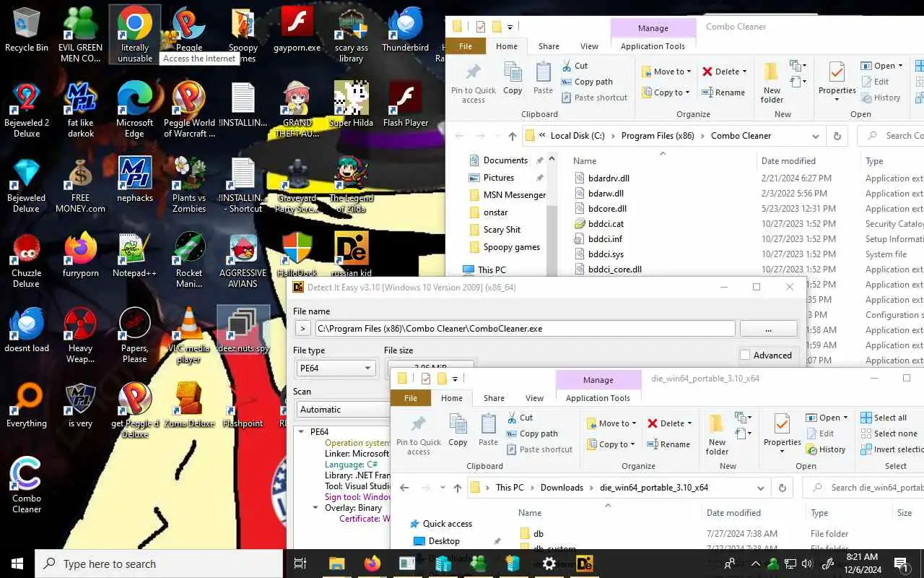Select the Super Hilda desktop icon
This screenshot has width=924, height=578.
[x=352, y=105]
